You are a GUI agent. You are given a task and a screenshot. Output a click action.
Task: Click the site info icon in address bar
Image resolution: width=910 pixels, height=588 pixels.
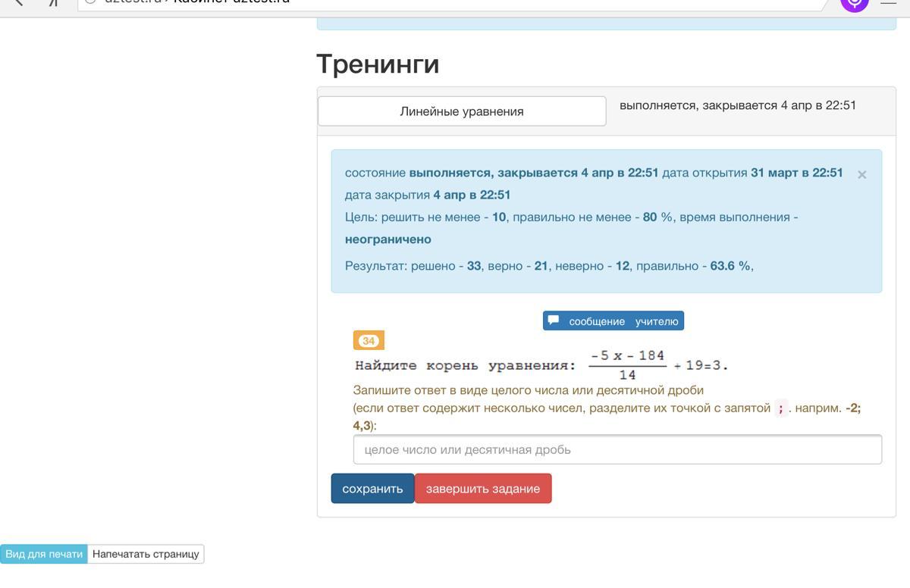click(90, 2)
